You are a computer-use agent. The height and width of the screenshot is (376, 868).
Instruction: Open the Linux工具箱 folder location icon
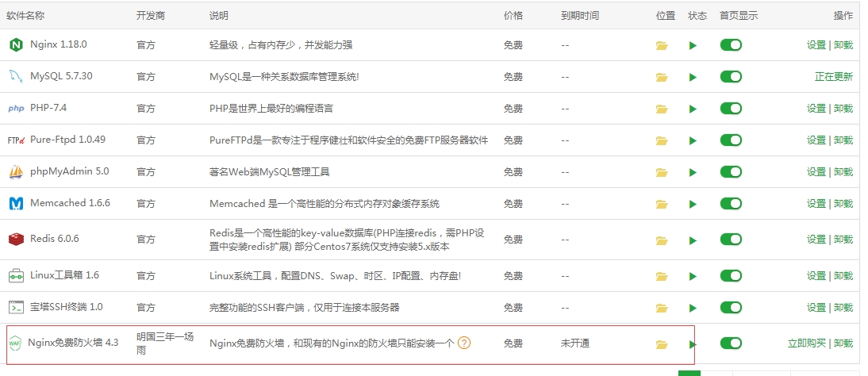(662, 276)
